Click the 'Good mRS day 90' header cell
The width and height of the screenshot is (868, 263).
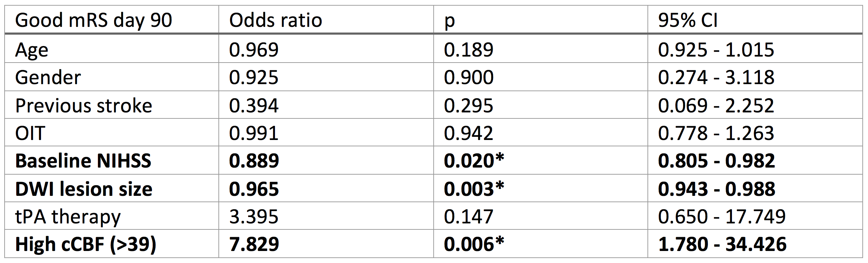point(94,20)
